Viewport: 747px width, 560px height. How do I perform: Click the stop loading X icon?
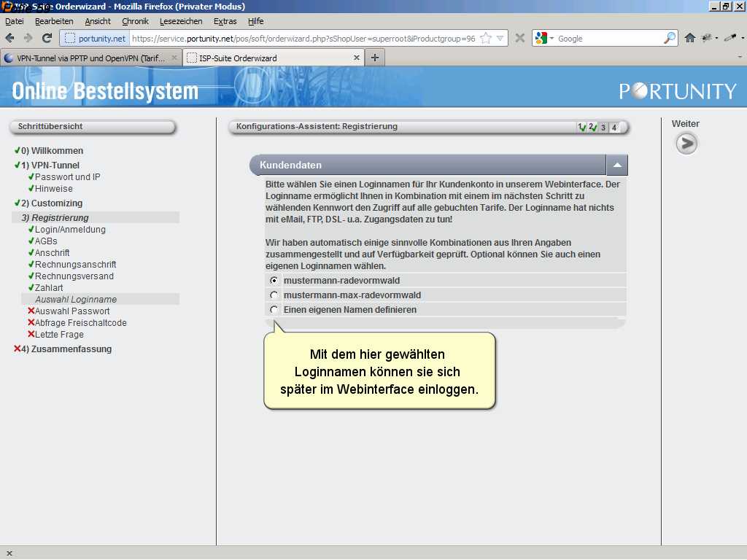point(520,38)
